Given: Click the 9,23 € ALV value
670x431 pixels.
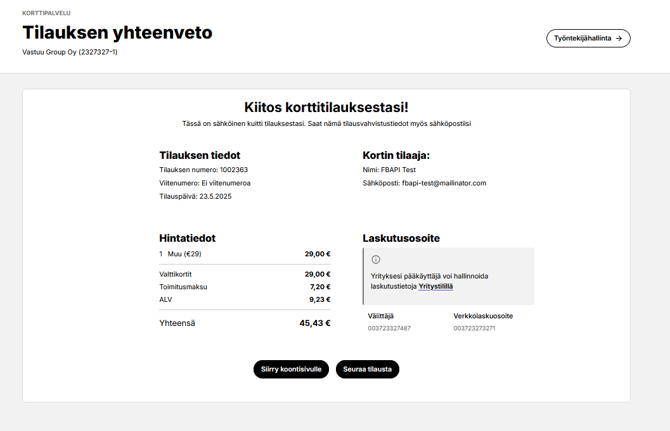Looking at the screenshot, I should tap(320, 299).
